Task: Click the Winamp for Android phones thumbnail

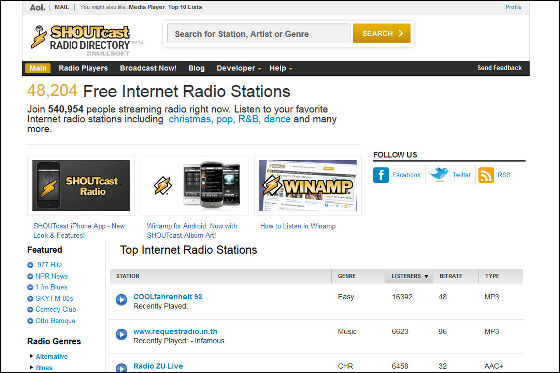Action: [194, 185]
